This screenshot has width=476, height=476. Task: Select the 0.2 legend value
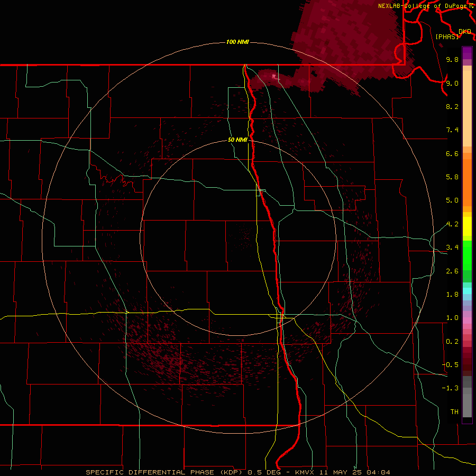[452, 342]
